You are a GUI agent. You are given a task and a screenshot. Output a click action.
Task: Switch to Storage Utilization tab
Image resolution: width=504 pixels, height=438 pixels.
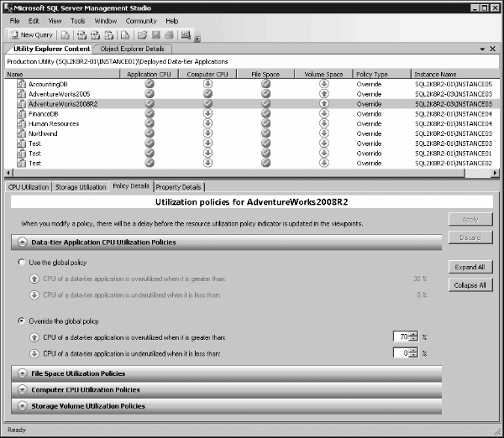point(81,187)
